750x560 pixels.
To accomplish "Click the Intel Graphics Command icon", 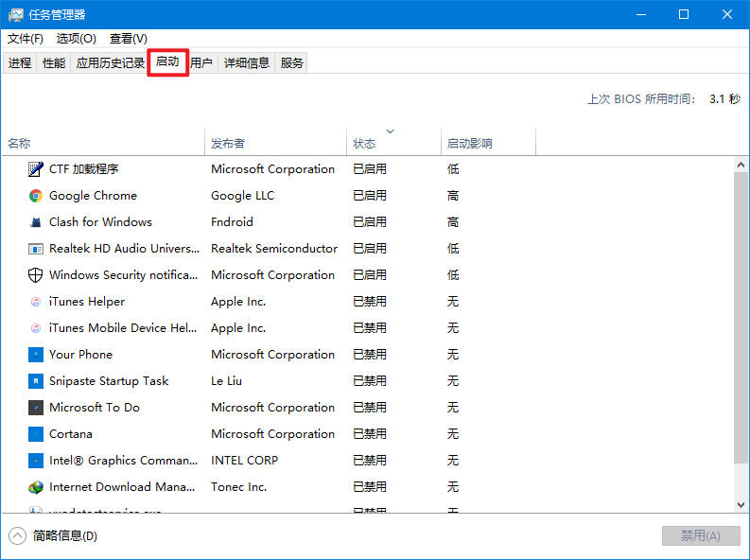I will click(x=36, y=461).
